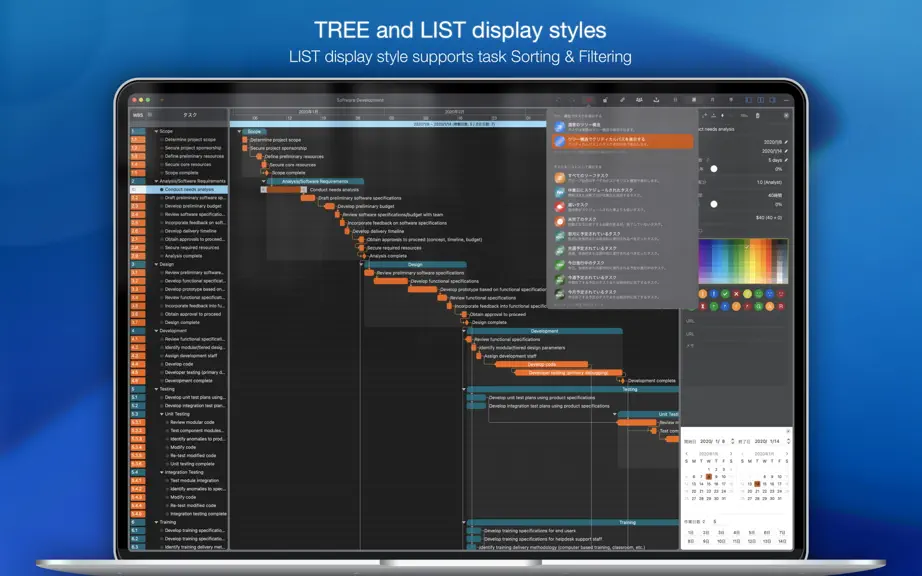Screen dimensions: 922x576
Task: Toggle the right inspector panel layout button
Action: pyautogui.click(x=772, y=100)
